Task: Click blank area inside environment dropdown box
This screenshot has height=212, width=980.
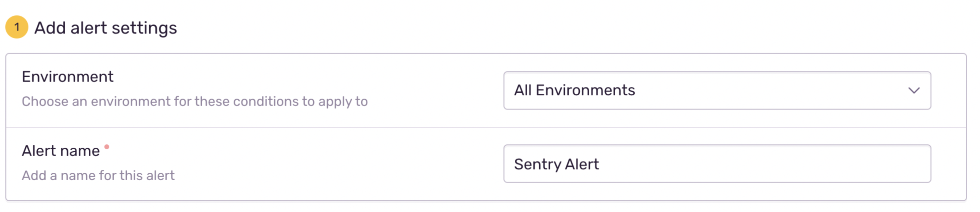Action: pos(770,91)
